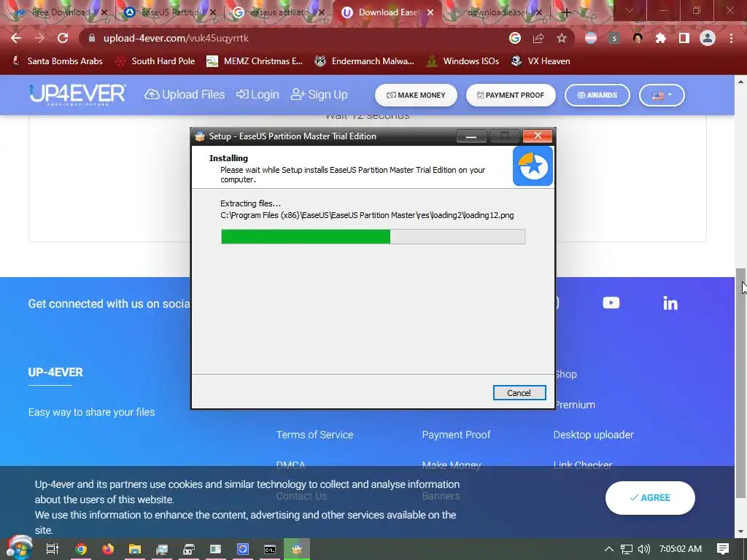Click the EaseUS Partition Master installer logo
This screenshot has width=747, height=560.
(x=533, y=166)
